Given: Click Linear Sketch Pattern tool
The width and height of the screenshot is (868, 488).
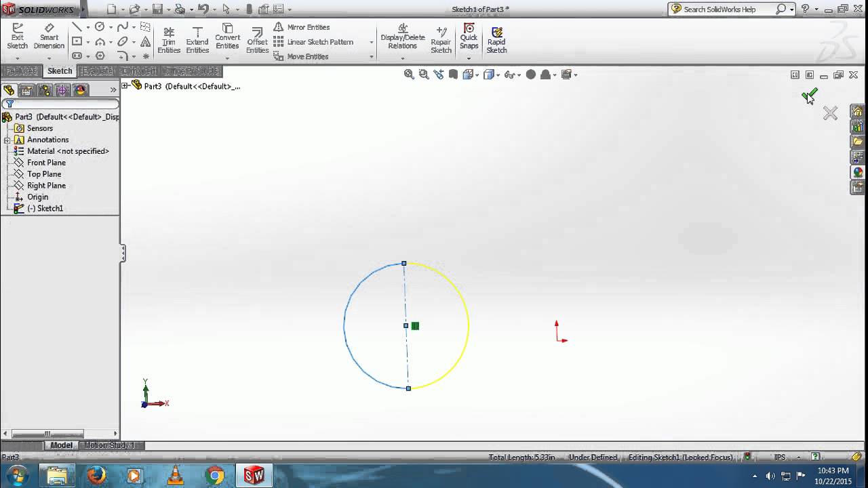Looking at the screenshot, I should click(x=313, y=42).
